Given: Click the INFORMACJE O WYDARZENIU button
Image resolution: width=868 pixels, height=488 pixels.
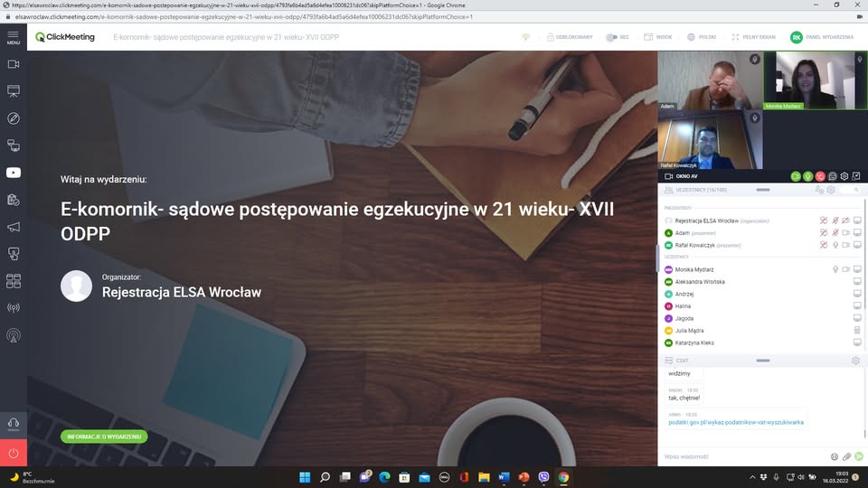Looking at the screenshot, I should point(104,436).
